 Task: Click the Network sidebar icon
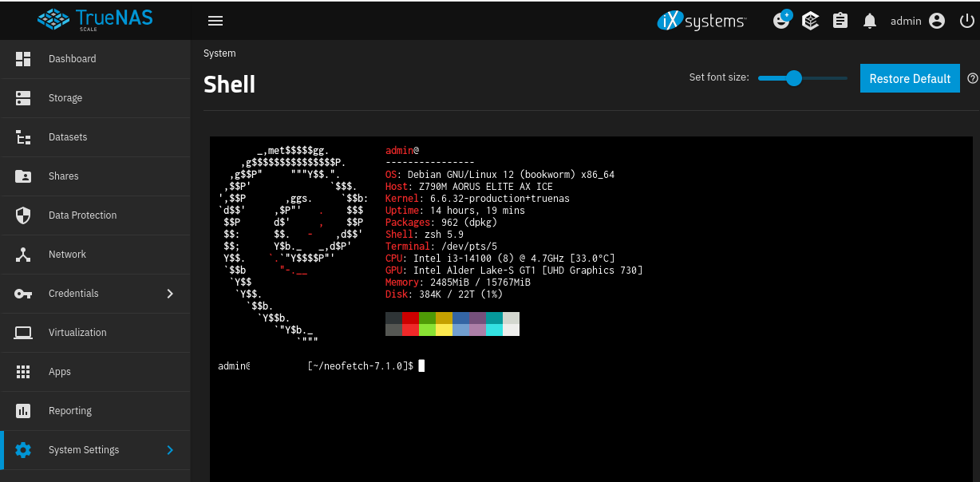point(23,254)
